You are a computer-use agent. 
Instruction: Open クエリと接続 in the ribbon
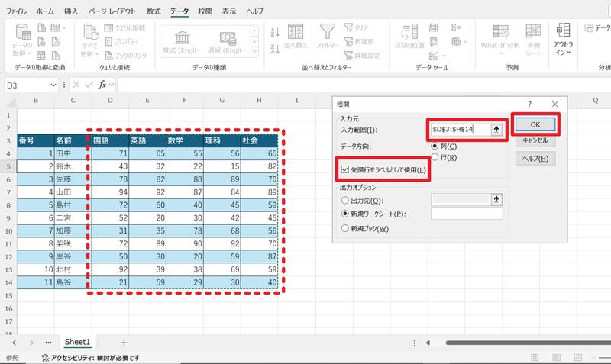[x=124, y=27]
